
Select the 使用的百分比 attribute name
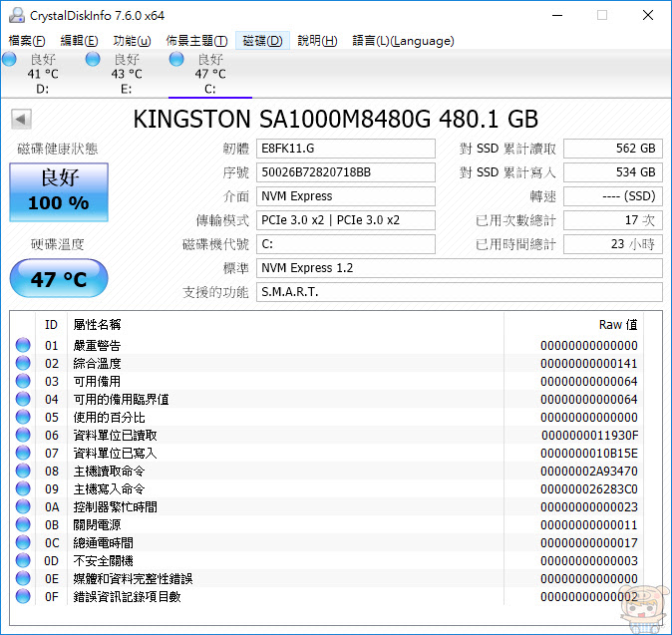coord(110,418)
